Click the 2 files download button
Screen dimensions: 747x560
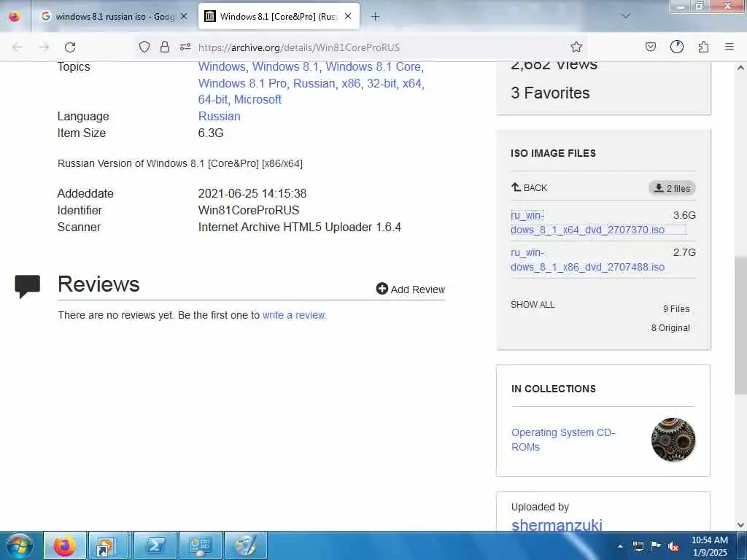[672, 188]
